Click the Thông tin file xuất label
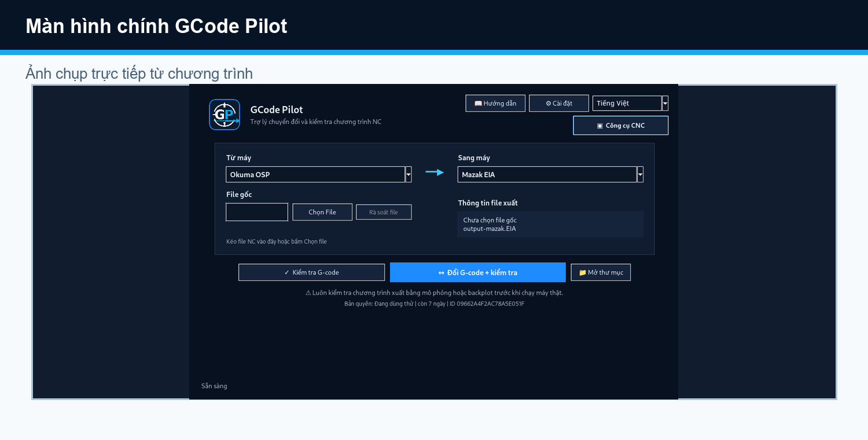The width and height of the screenshot is (868, 440). pyautogui.click(x=488, y=203)
